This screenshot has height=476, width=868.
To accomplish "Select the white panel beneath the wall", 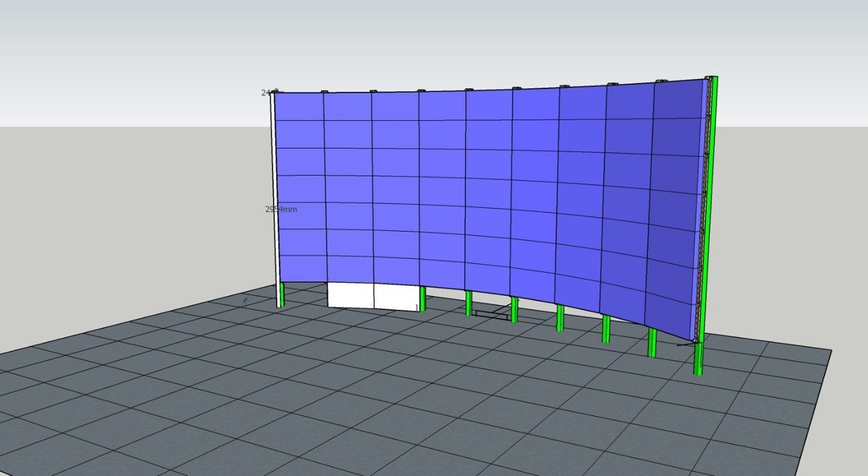I will (x=373, y=296).
